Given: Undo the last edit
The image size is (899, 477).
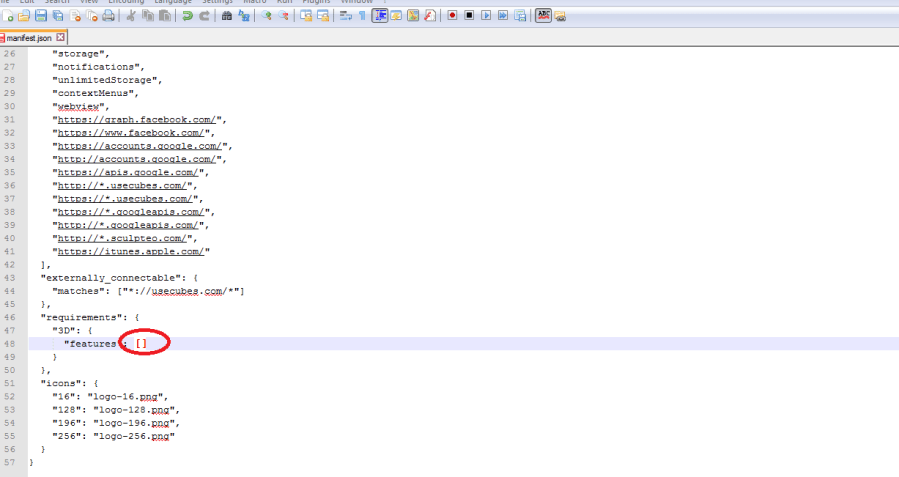Looking at the screenshot, I should click(187, 16).
